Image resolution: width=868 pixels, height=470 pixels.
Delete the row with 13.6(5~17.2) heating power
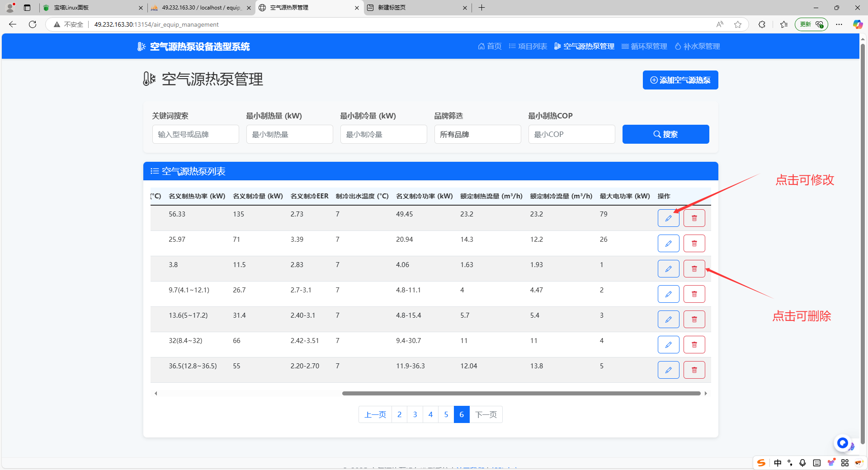coord(694,320)
